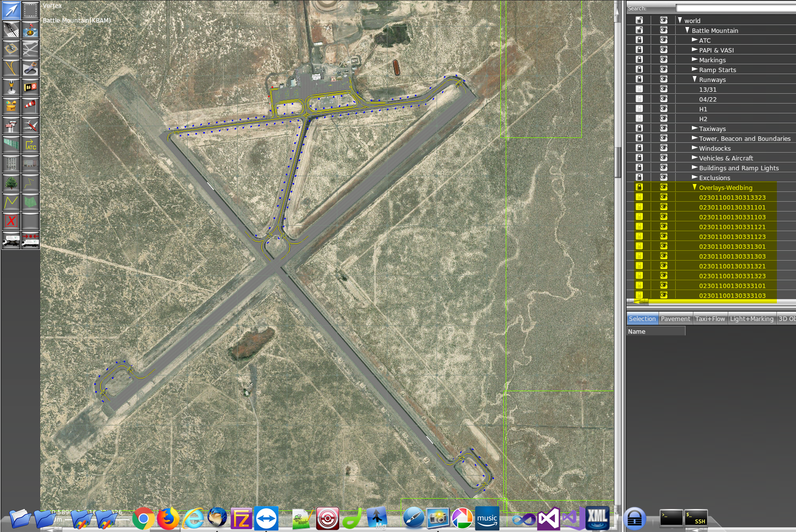Hide the Markings layer via eye icon

coord(663,60)
